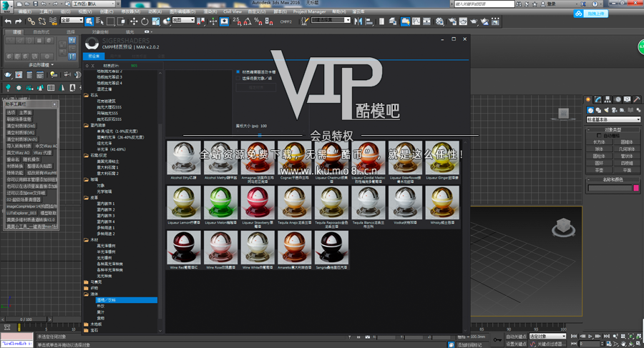Toggle the material editor active slot checkbox
644x348 pixels.
pos(238,72)
